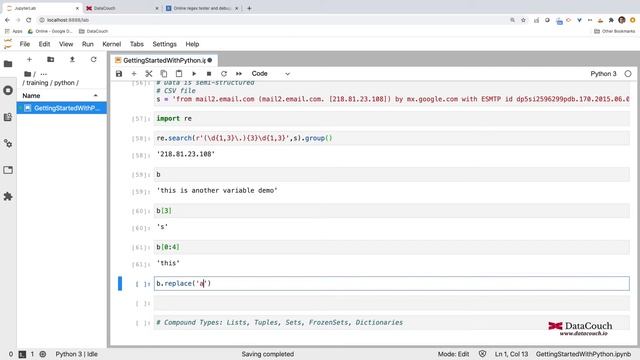Viewport: 640px width, 360px height.
Task: Open the File menu
Action: (24, 44)
